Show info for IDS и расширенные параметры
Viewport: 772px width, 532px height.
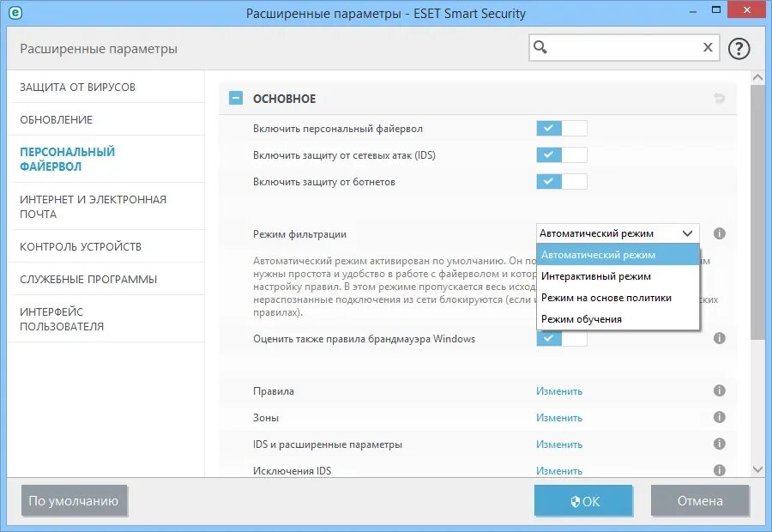[720, 444]
